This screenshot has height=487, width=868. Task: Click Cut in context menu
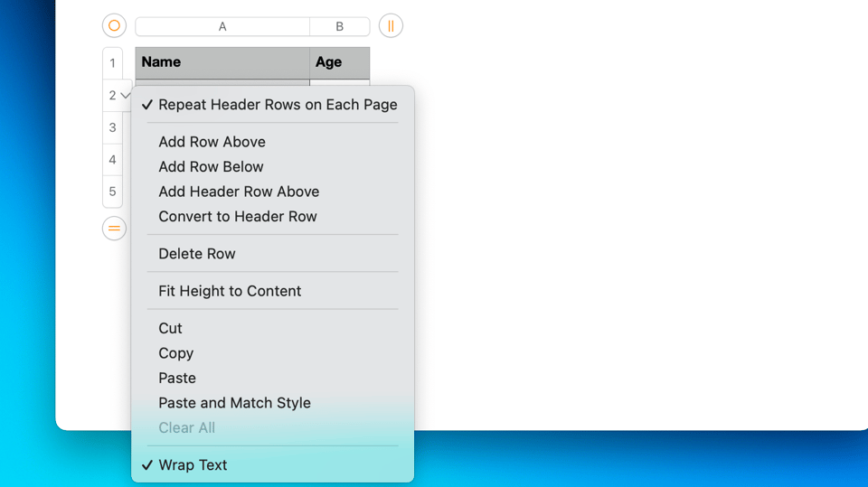click(x=170, y=329)
